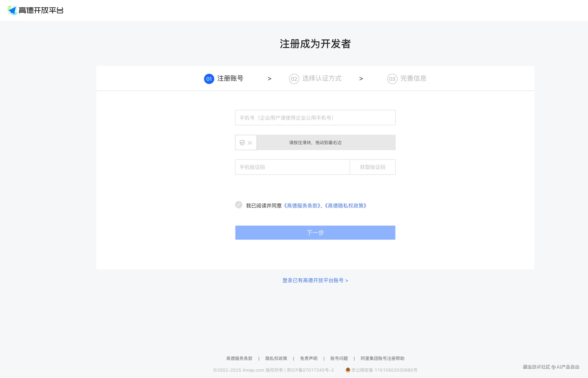The height and width of the screenshot is (378, 588).
Task: Open footer 免责声明 link
Action: (x=309, y=358)
